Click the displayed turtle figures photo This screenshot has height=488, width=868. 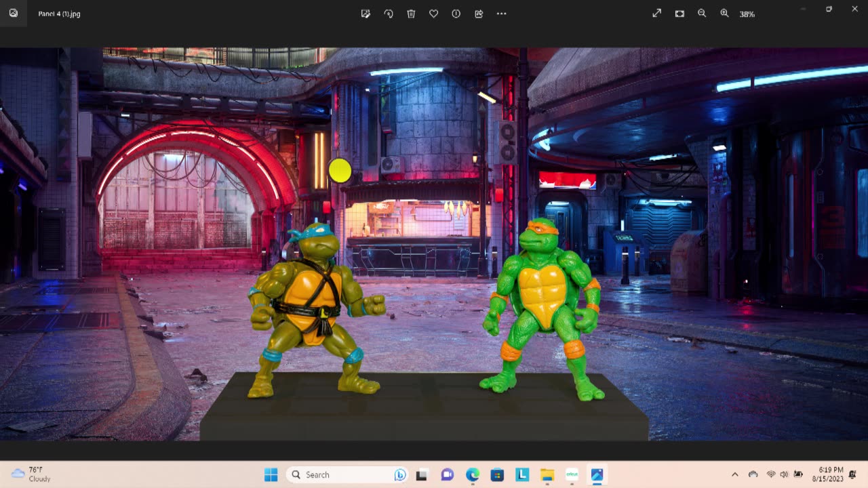434,244
